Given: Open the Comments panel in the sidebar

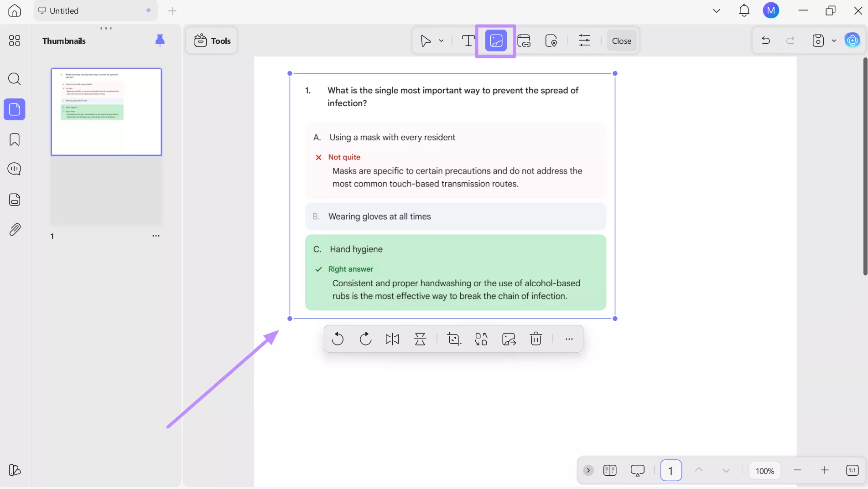Looking at the screenshot, I should 15,169.
